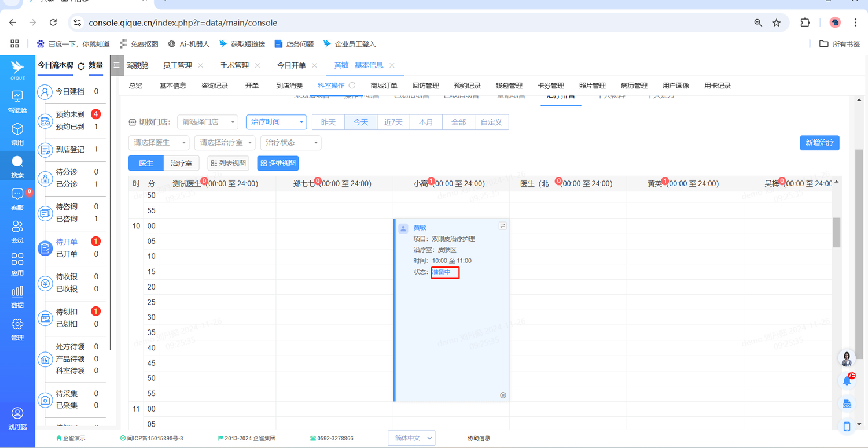Screen dimensions: 868x448
Task: Click the 准备中 status link
Action: coord(442,272)
